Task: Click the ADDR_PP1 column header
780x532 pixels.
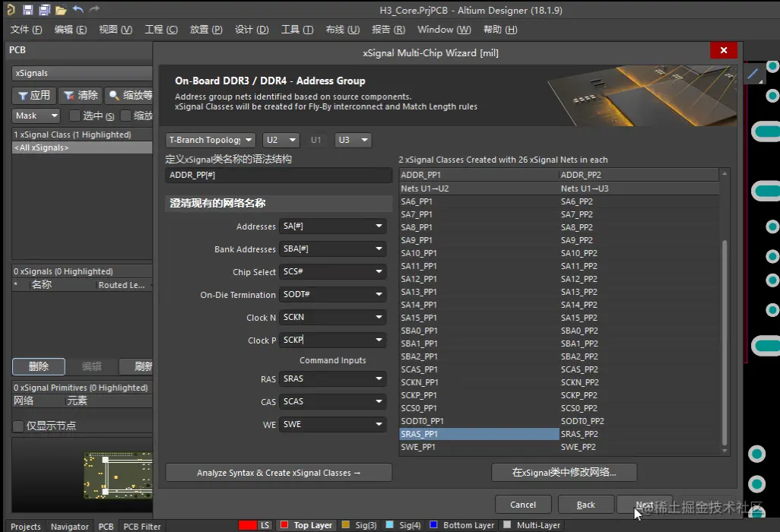Action: (x=479, y=175)
